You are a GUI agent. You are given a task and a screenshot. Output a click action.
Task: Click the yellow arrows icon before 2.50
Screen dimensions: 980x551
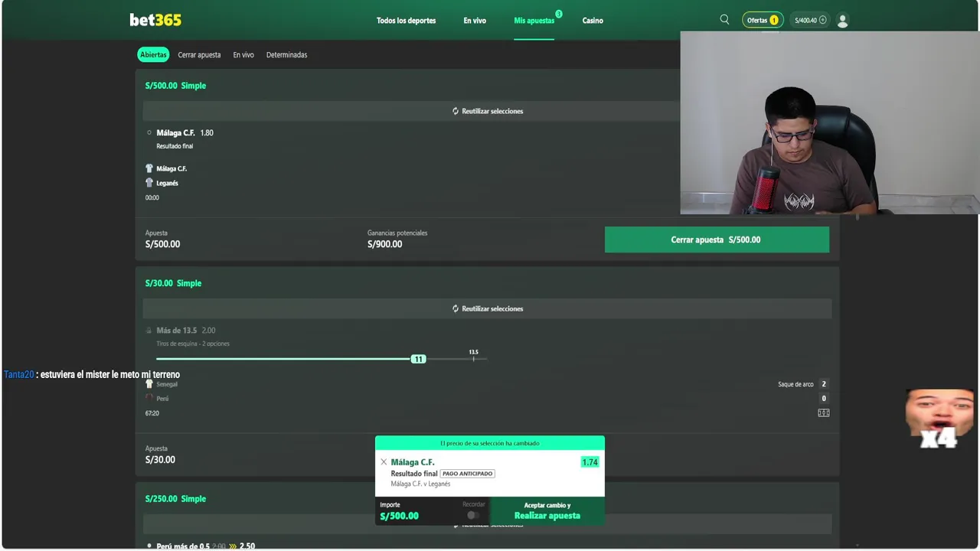(x=233, y=546)
